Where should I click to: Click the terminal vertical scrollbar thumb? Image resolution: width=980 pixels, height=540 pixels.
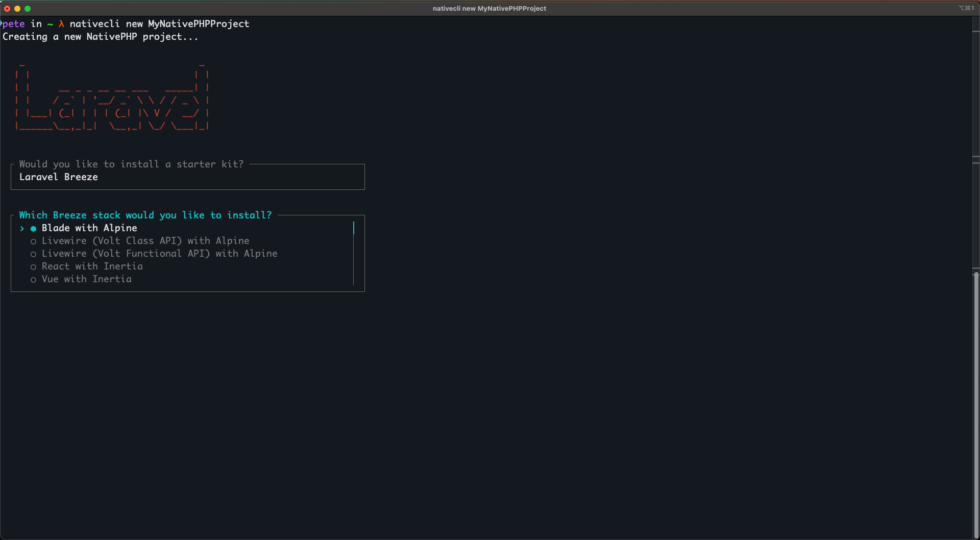tap(976, 404)
